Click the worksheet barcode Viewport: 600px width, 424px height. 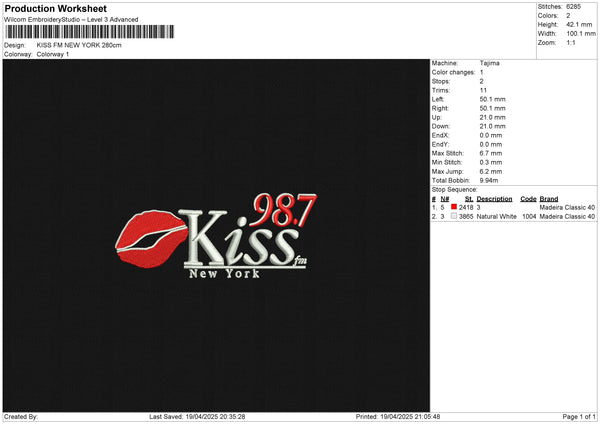click(90, 32)
